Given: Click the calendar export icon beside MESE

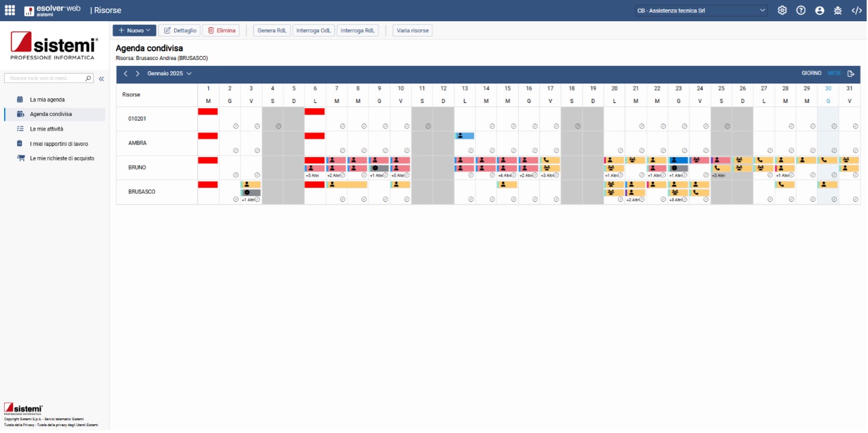Looking at the screenshot, I should coord(851,74).
